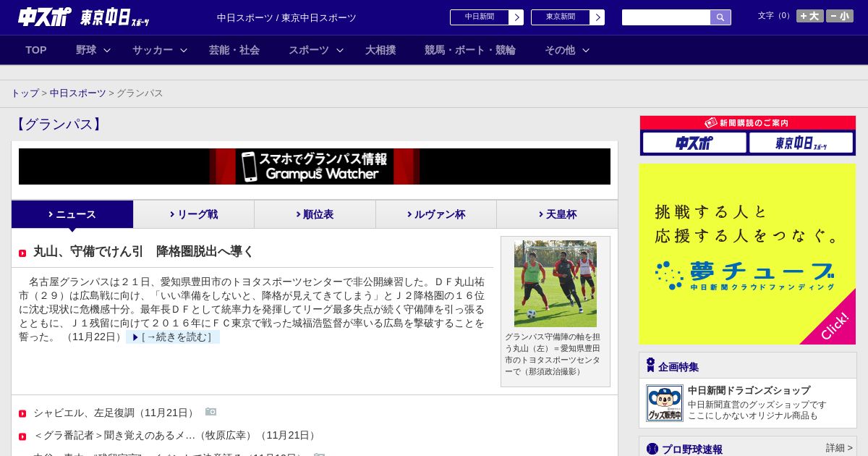Open スポーツ navigation item
Image resolution: width=868 pixels, height=456 pixels.
pos(309,50)
